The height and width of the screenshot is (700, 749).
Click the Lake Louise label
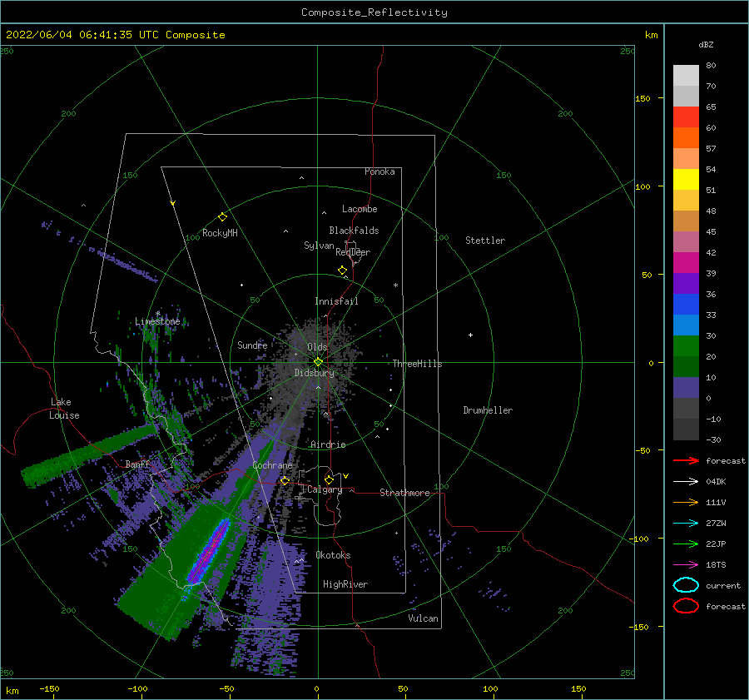[x=64, y=409]
